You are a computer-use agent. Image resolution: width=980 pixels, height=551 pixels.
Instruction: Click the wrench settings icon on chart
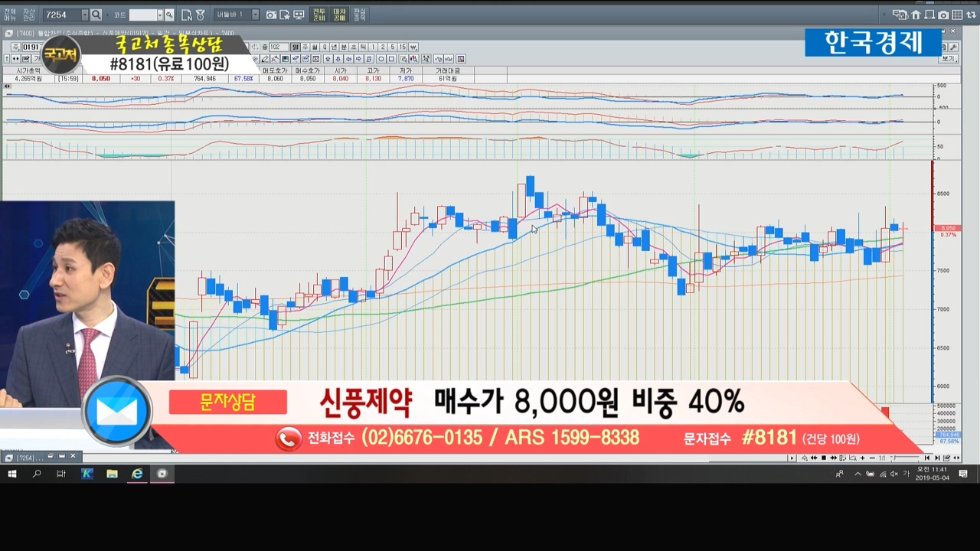pyautogui.click(x=955, y=47)
